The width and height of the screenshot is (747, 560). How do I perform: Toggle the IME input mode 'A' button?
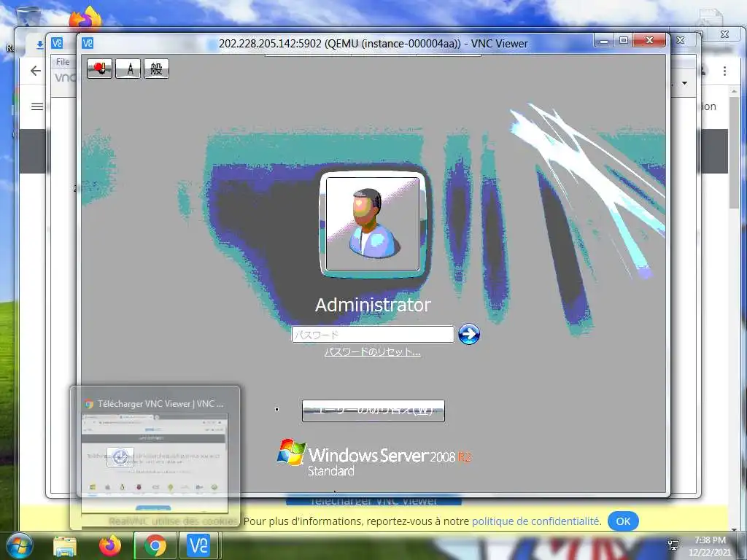point(128,69)
